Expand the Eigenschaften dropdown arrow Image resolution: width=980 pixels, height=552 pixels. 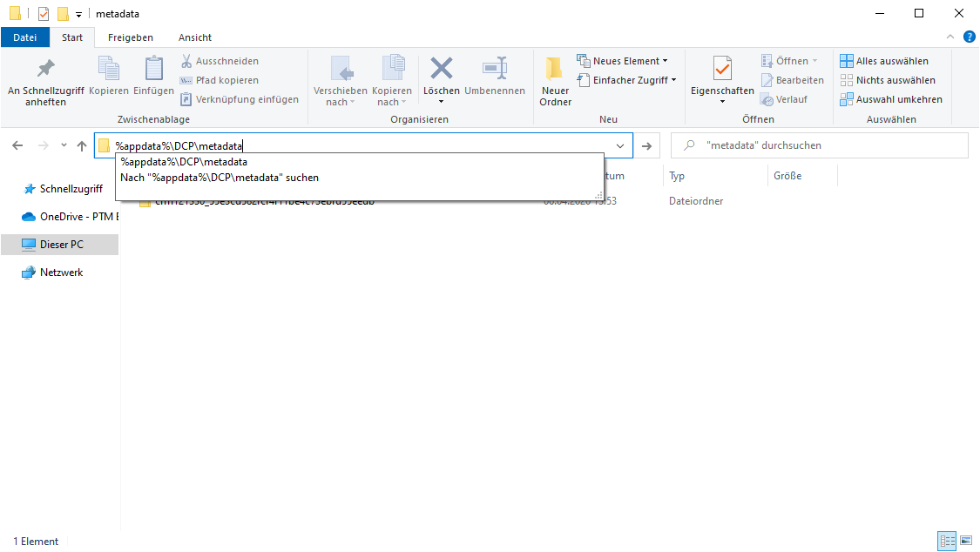point(722,102)
